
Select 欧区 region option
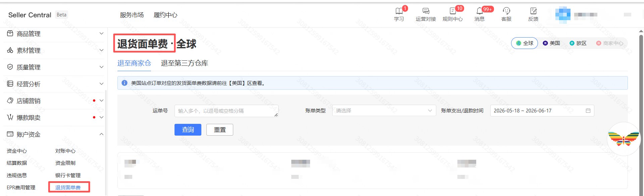tap(578, 43)
